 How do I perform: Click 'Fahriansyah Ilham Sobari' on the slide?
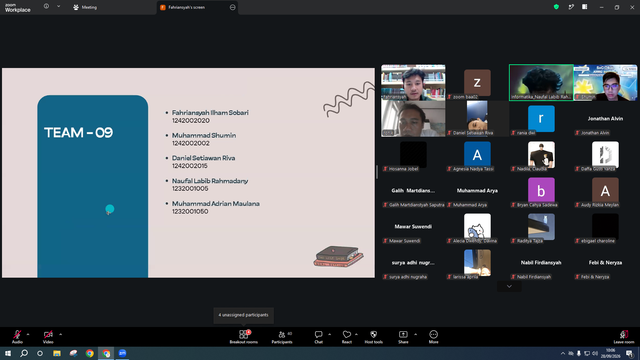[210, 113]
